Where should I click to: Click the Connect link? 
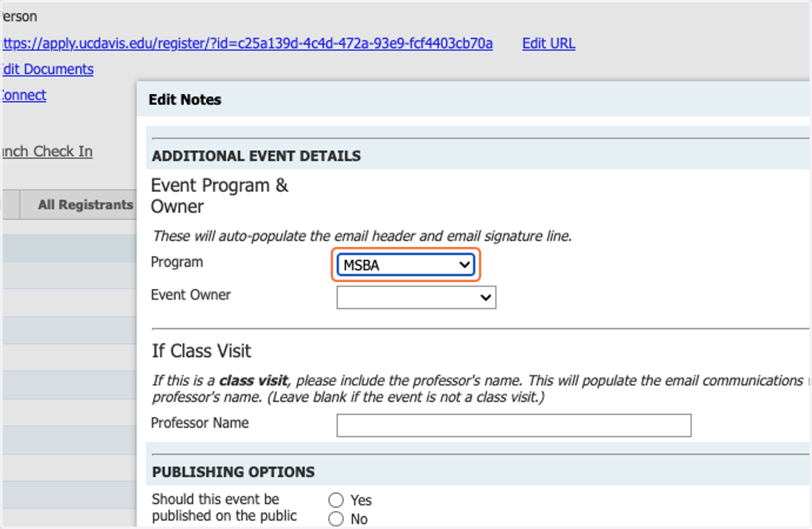coord(23,95)
